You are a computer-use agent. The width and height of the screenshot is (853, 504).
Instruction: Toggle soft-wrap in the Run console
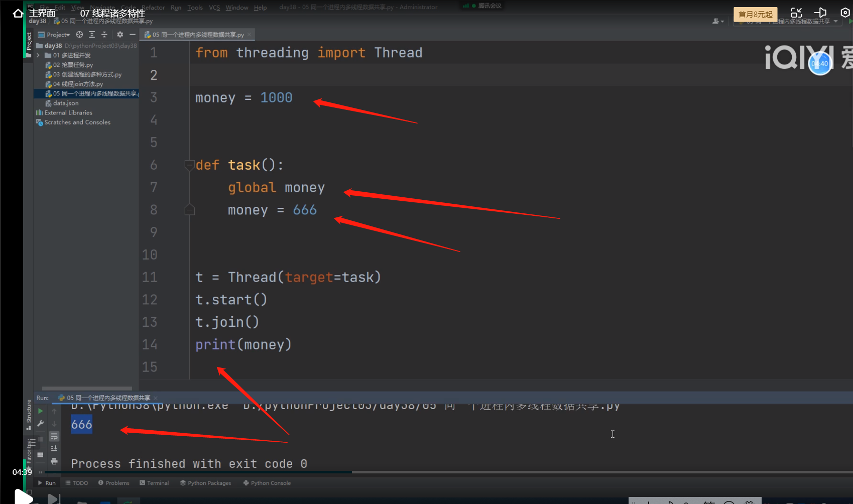coord(54,436)
